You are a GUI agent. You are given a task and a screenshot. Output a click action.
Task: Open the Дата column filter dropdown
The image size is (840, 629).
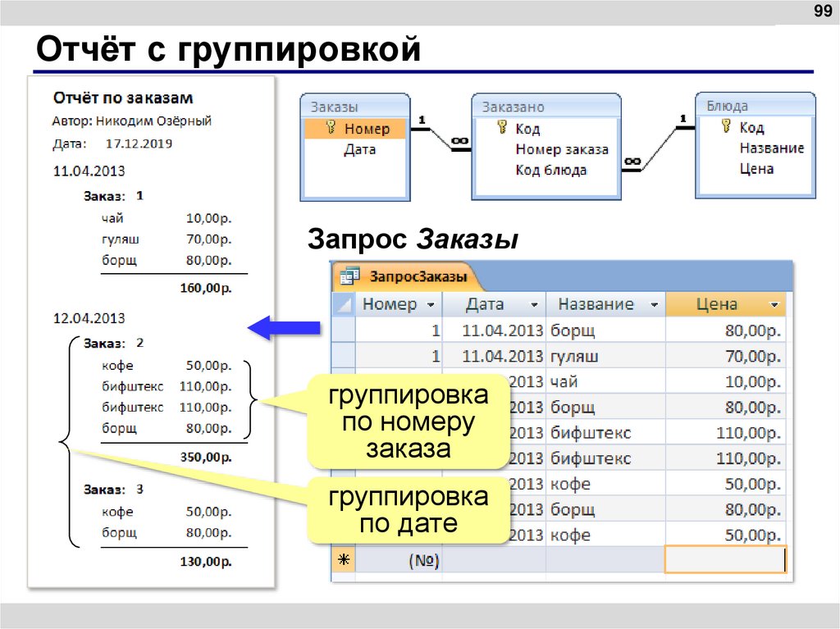532,304
